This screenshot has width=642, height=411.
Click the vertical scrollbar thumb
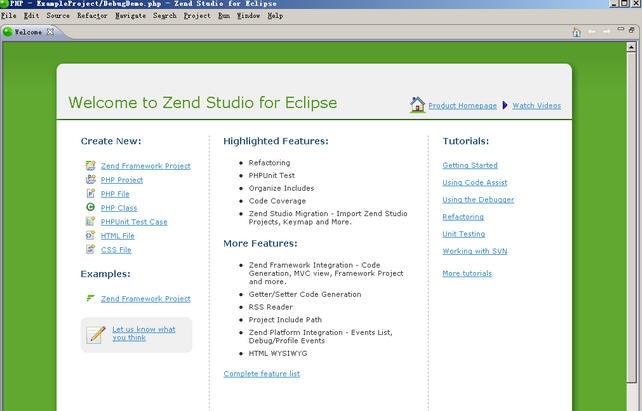click(x=631, y=217)
